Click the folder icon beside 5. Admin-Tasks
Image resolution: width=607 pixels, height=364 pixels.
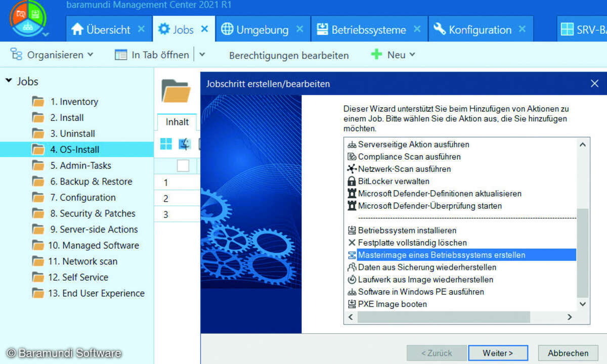coord(38,165)
